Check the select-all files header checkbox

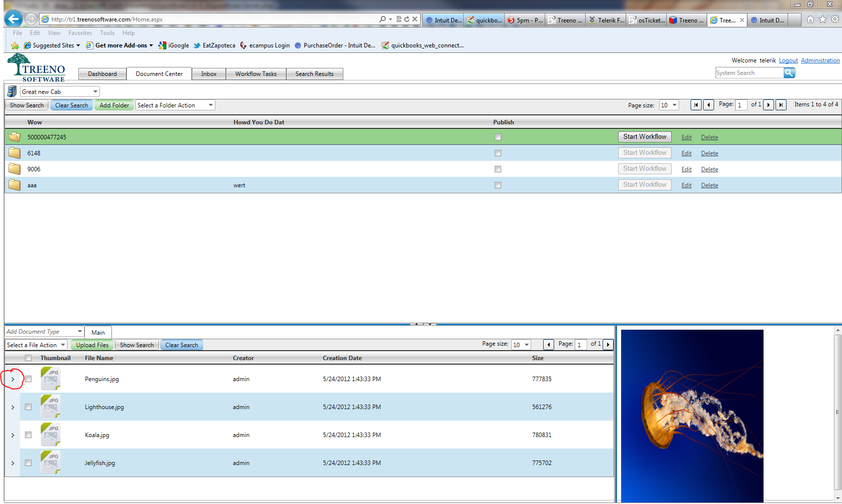(x=28, y=358)
